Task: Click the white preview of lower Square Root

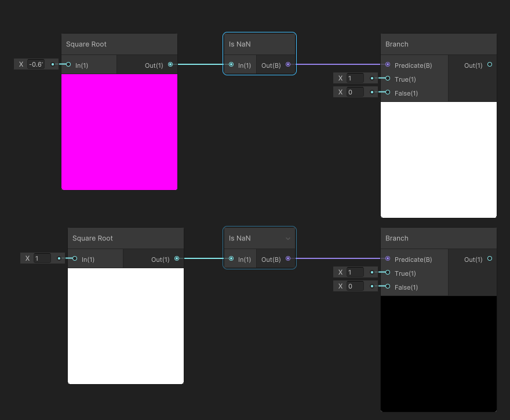Action: (x=126, y=326)
